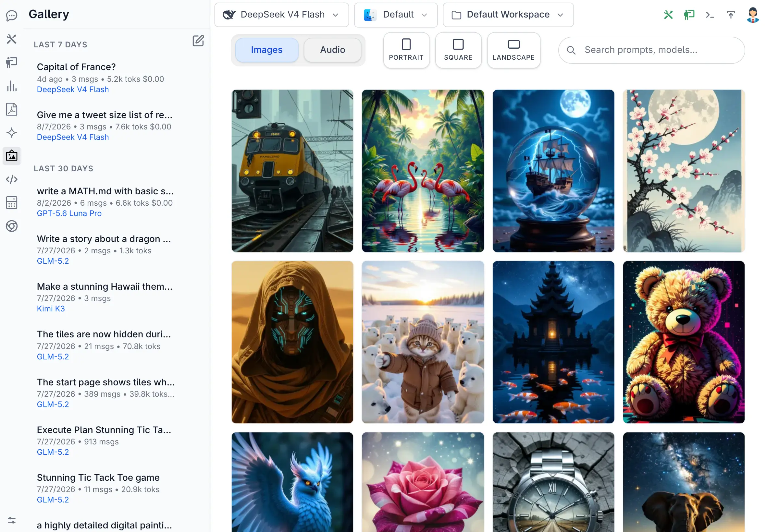Filter gallery by Landscape orientation
Image resolution: width=766 pixels, height=532 pixels.
click(x=513, y=50)
